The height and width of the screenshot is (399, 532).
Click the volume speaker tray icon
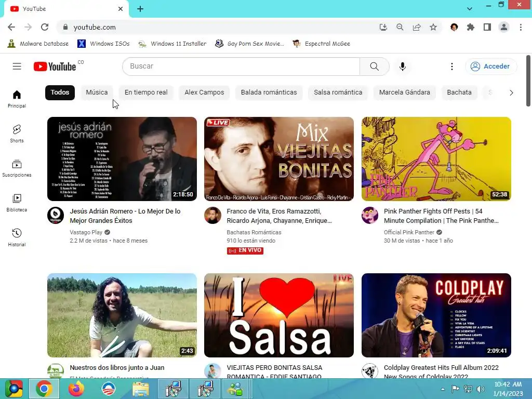pyautogui.click(x=481, y=389)
